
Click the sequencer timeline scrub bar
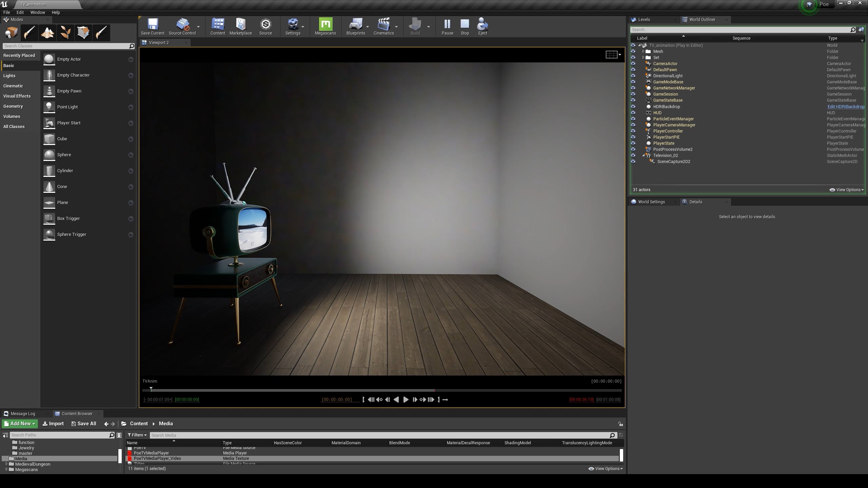pyautogui.click(x=382, y=391)
